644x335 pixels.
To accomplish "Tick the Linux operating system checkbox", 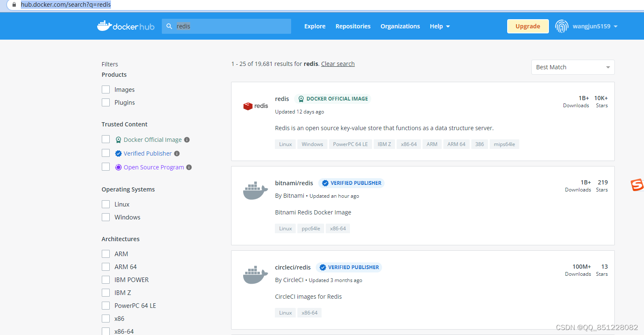I will pos(106,204).
